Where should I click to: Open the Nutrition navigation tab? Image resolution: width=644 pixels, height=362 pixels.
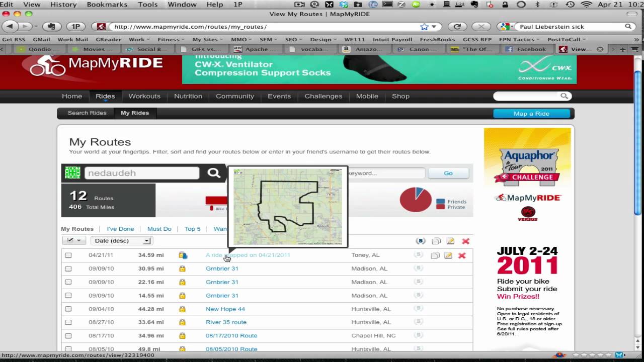188,96
